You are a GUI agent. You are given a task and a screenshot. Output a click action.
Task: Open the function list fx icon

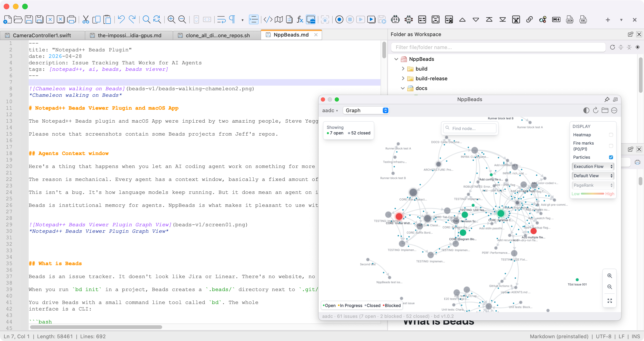coord(300,19)
